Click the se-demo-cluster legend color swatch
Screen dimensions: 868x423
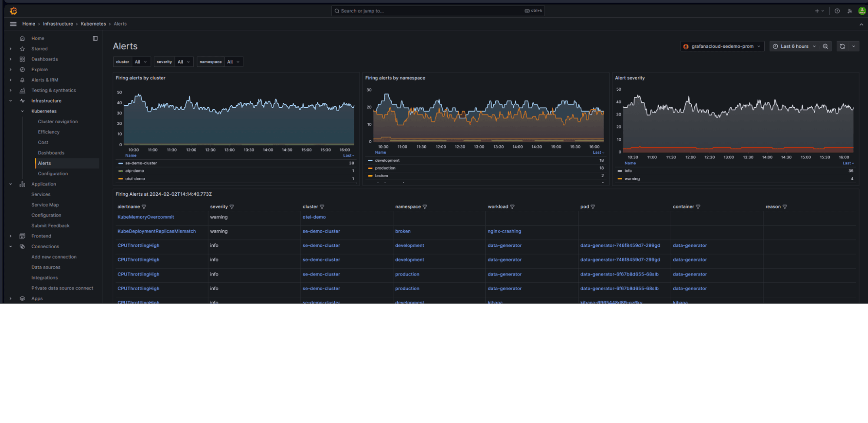coord(120,164)
